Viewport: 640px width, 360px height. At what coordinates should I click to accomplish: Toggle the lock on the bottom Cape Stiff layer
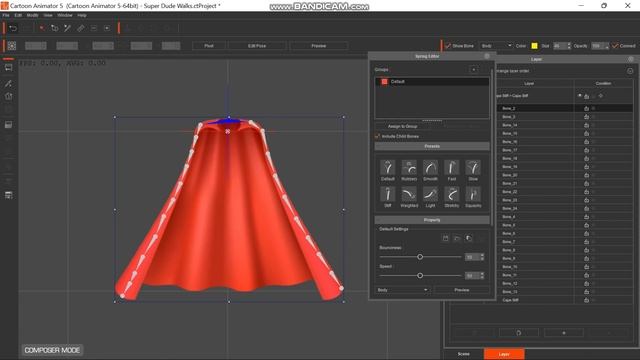(x=586, y=300)
